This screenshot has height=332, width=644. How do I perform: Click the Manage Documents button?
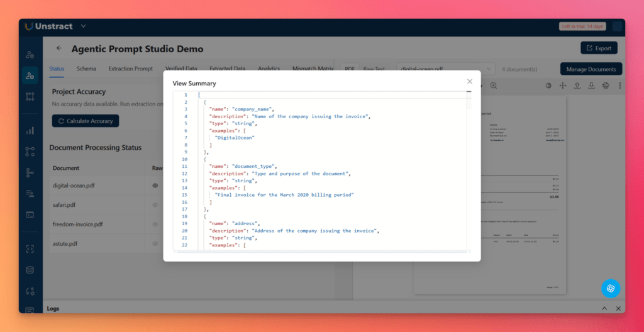click(591, 69)
